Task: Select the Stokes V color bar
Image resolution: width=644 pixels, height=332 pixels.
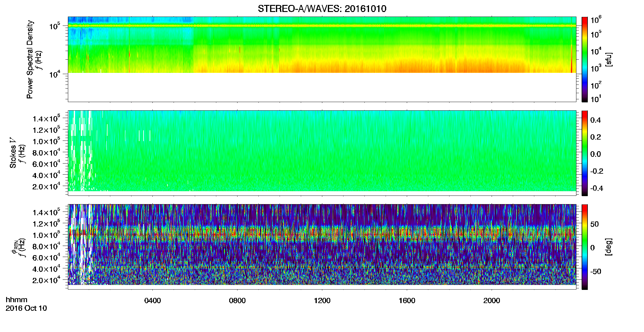Action: (x=584, y=153)
